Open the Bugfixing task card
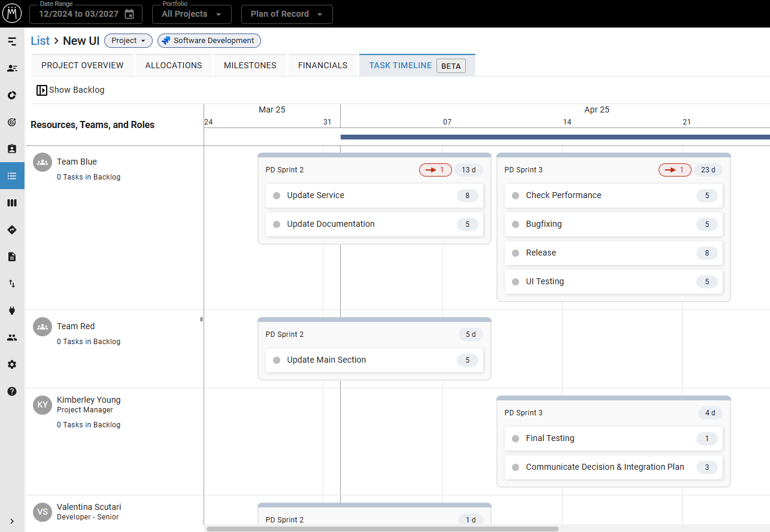Viewport: 770px width, 532px height. point(614,224)
